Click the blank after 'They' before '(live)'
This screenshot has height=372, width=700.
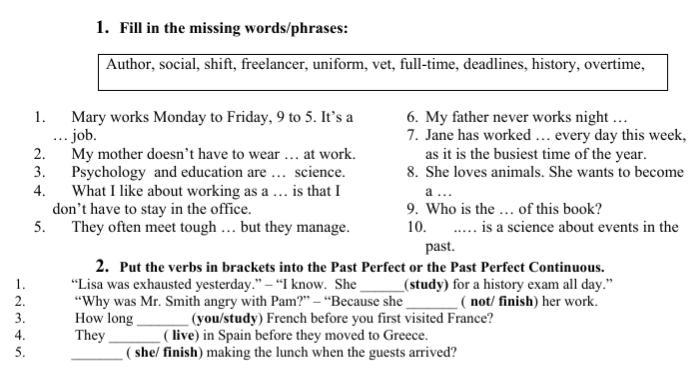[134, 337]
